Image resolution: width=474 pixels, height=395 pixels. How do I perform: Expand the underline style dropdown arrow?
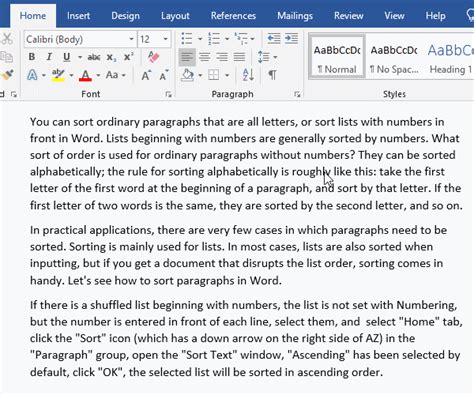tap(80, 57)
